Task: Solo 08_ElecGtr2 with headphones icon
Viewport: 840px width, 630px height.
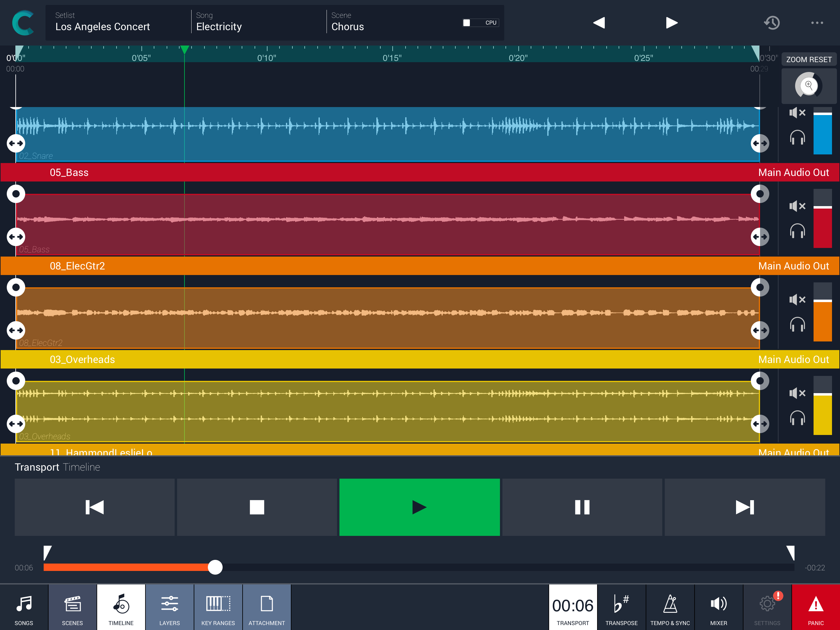Action: pos(797,325)
